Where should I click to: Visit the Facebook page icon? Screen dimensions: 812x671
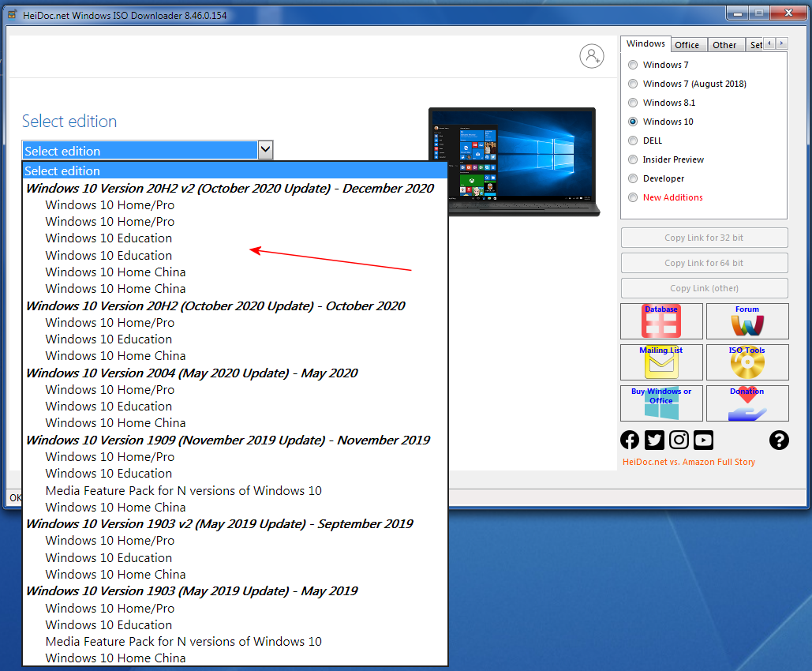point(630,440)
